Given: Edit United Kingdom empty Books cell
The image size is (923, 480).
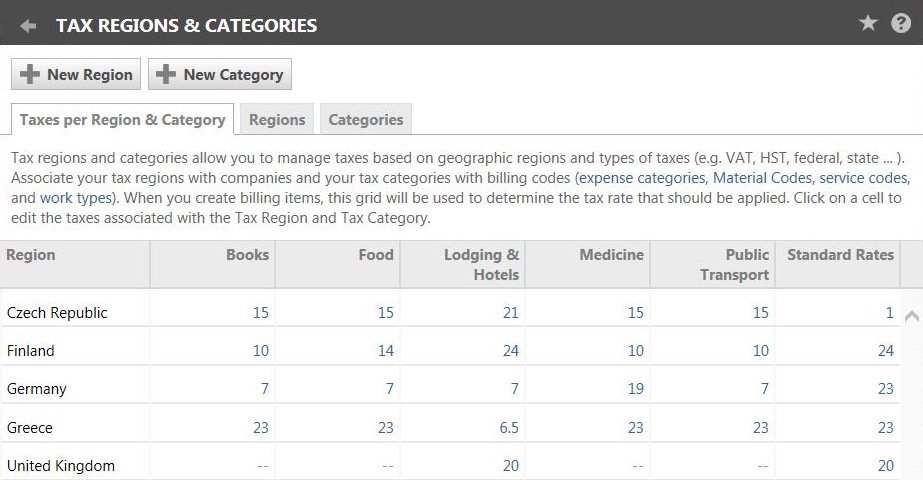Looking at the screenshot, I should pos(261,466).
